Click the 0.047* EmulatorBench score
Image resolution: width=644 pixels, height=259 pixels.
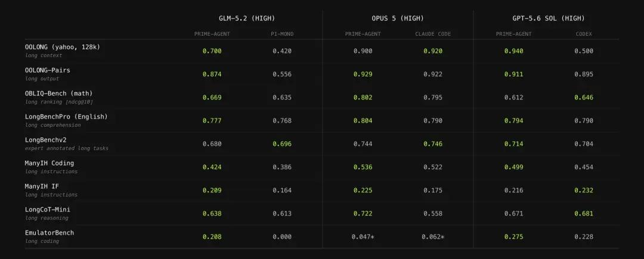coord(363,237)
